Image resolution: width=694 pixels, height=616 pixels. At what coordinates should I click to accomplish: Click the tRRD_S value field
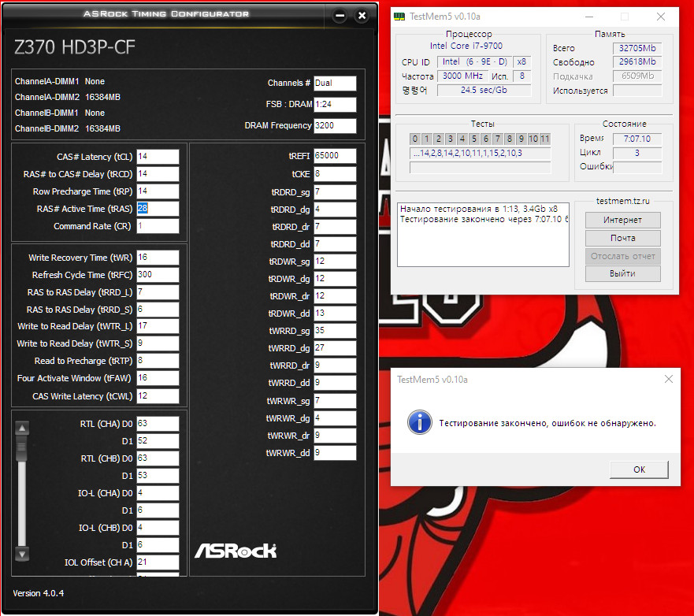(158, 310)
